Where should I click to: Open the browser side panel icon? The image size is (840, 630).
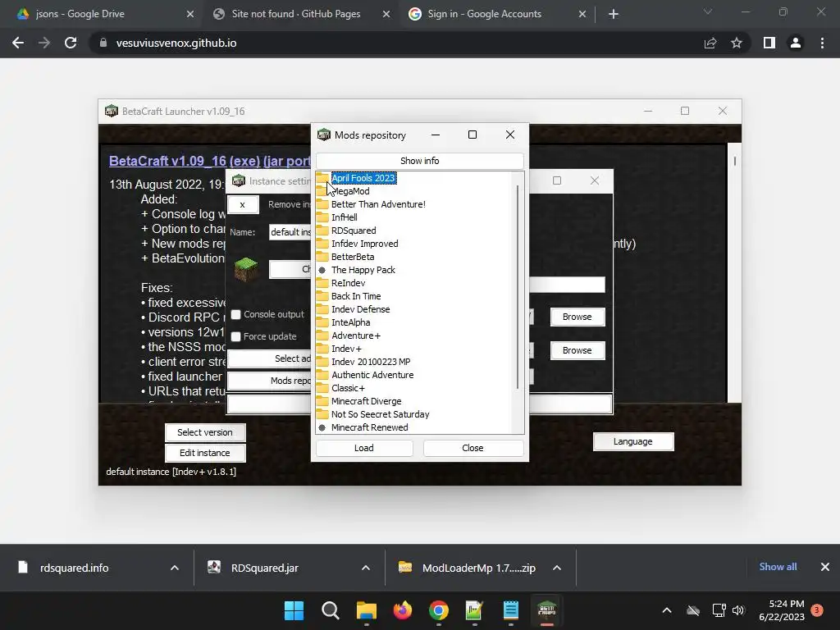[769, 43]
